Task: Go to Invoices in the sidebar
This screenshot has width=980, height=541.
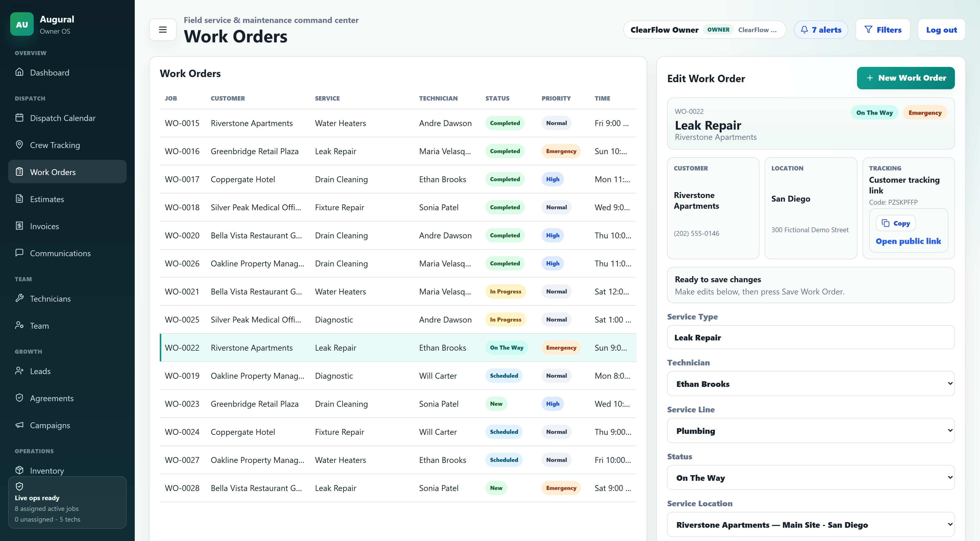Action: coord(67,226)
